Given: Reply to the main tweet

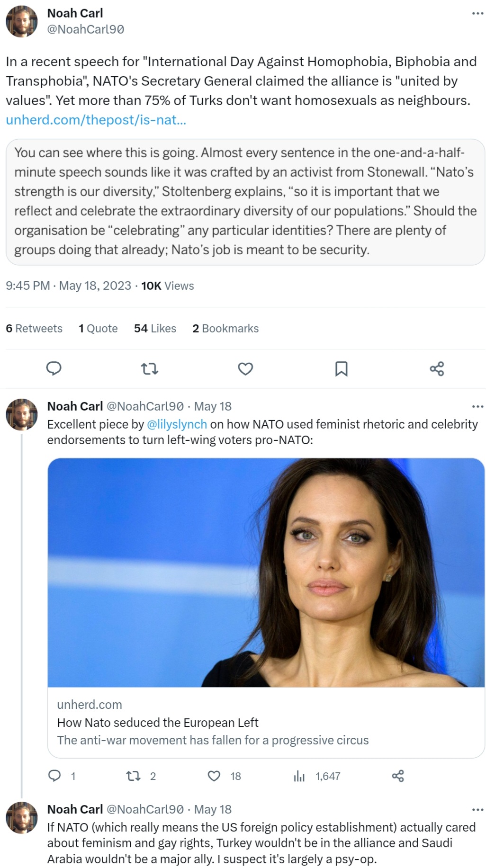Looking at the screenshot, I should click(54, 368).
